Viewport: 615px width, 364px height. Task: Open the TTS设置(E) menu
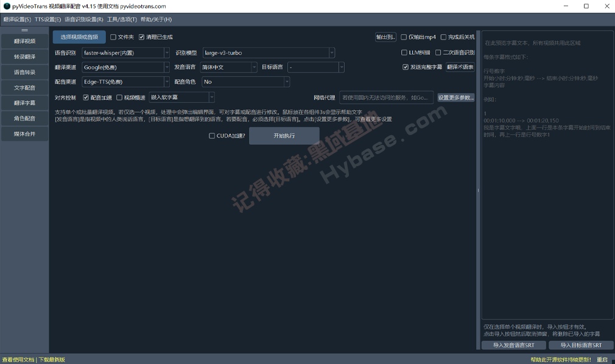point(48,19)
